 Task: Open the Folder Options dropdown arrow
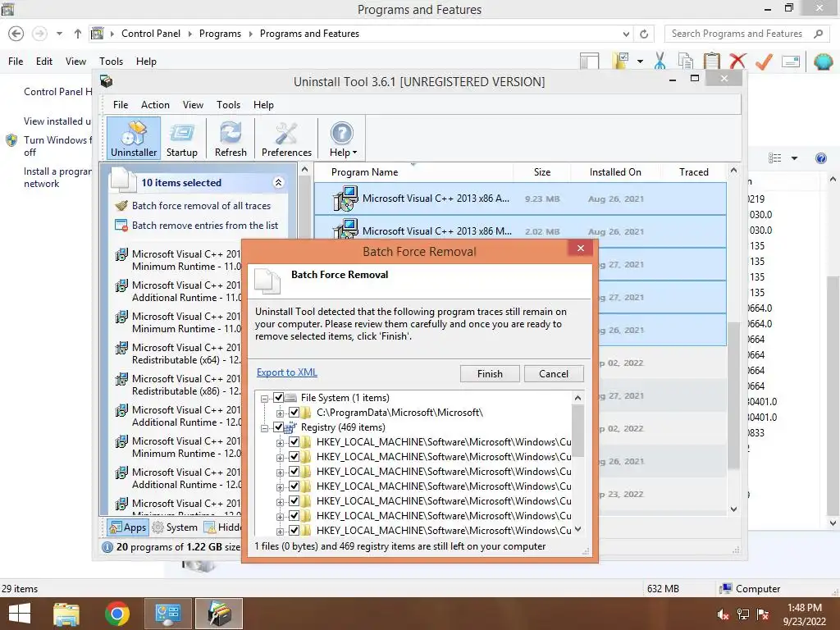click(640, 62)
